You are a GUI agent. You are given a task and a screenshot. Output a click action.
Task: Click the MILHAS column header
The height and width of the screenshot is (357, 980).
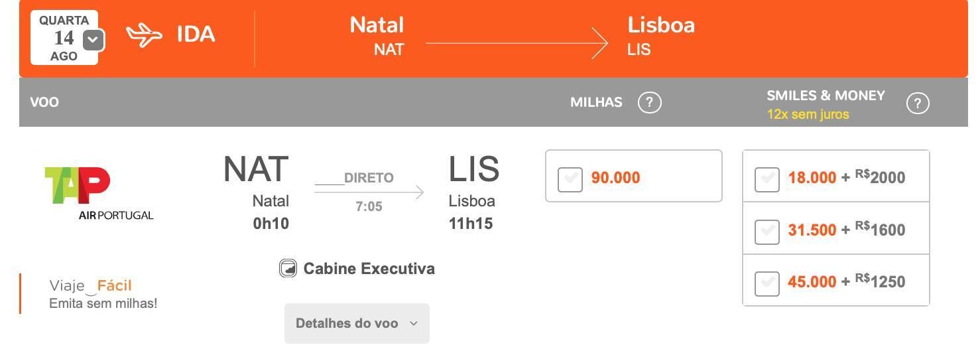(596, 103)
